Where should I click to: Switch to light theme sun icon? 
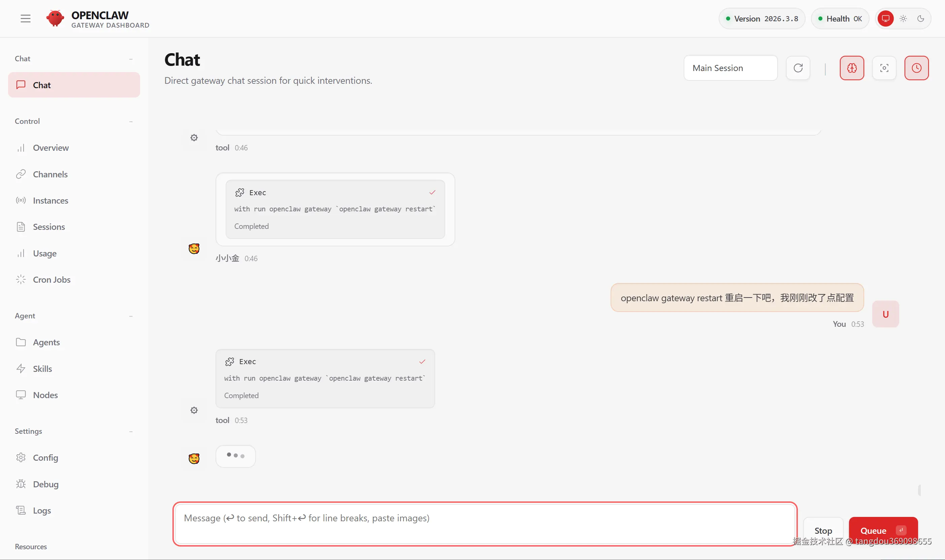[x=903, y=19]
